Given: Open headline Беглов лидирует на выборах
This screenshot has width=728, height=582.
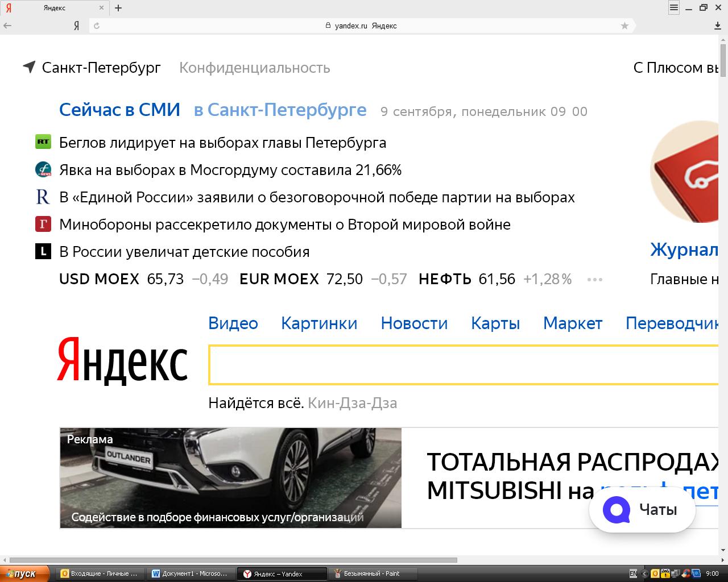Looking at the screenshot, I should 222,142.
